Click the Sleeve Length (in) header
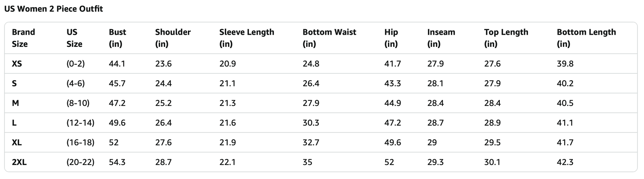Image resolution: width=644 pixels, height=179 pixels. [x=247, y=38]
